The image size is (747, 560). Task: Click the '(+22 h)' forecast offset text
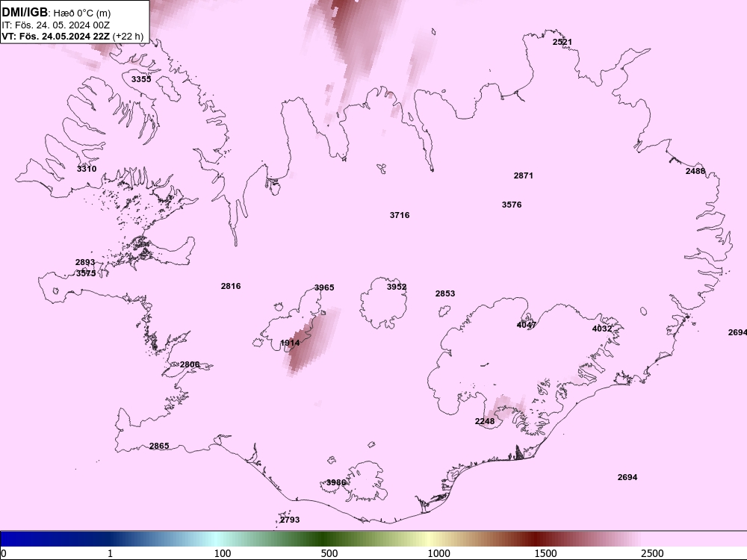click(128, 36)
